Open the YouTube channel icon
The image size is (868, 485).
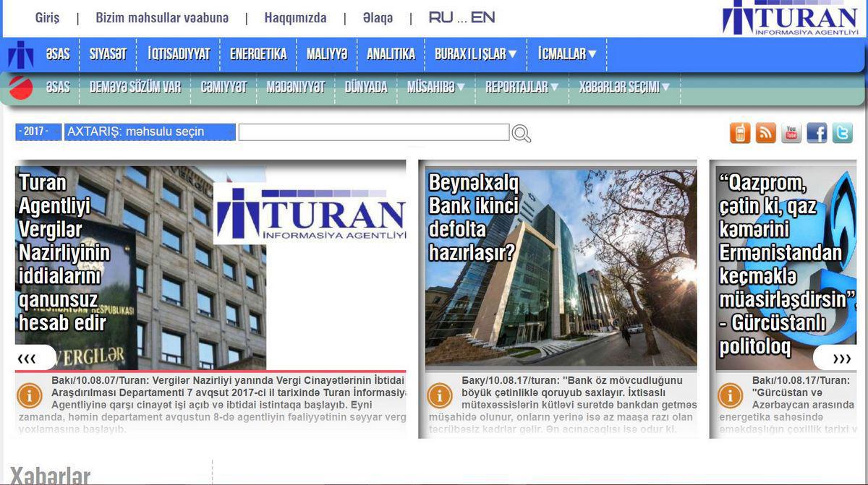[x=791, y=133]
